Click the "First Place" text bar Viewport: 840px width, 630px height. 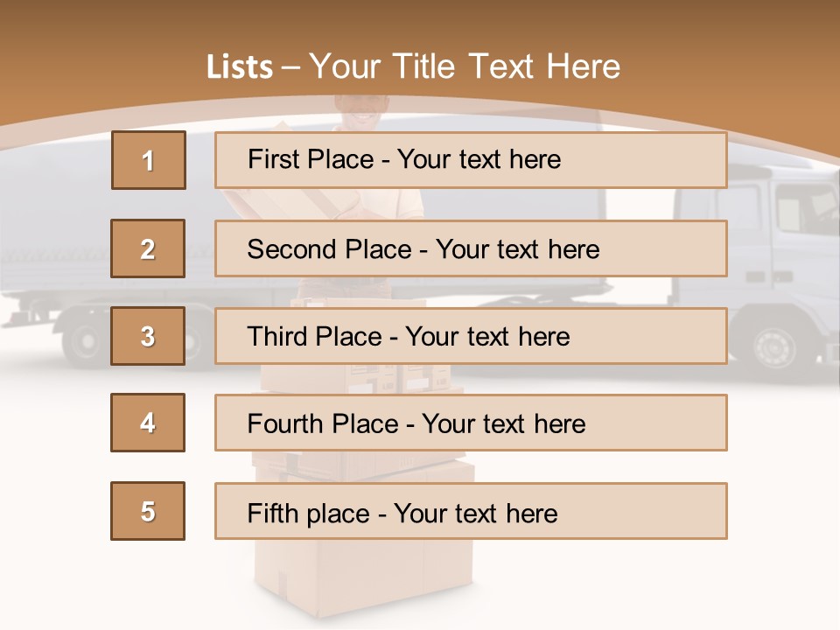[471, 160]
